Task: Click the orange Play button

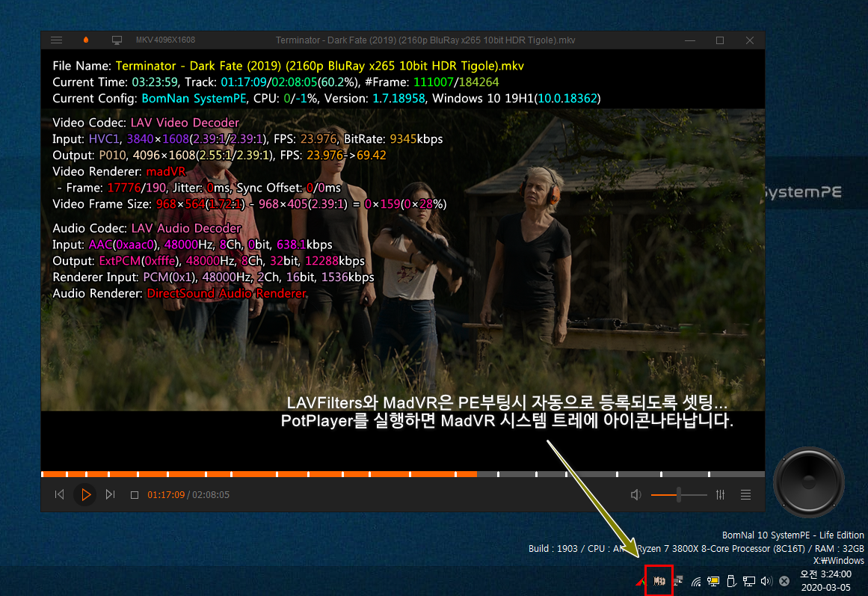Action: 85,494
